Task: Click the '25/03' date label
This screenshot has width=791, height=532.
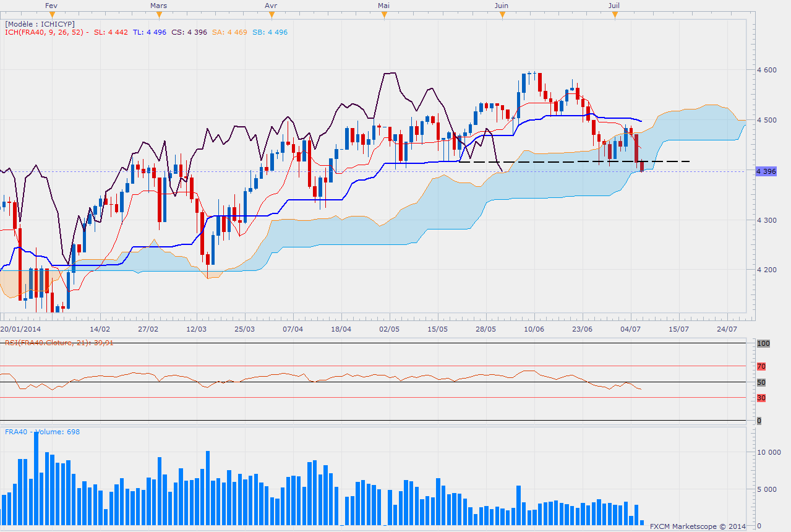Action: pos(244,329)
